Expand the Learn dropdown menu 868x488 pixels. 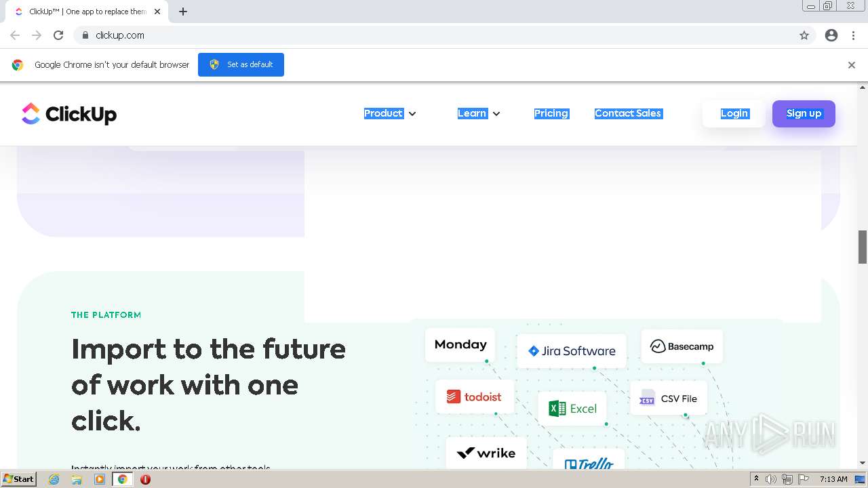pyautogui.click(x=479, y=113)
